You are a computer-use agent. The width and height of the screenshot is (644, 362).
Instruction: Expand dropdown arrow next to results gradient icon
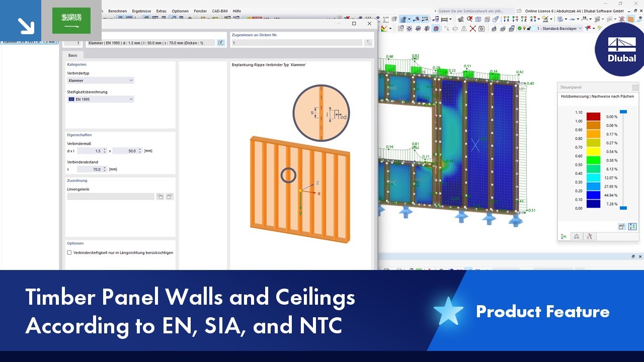tap(390, 29)
